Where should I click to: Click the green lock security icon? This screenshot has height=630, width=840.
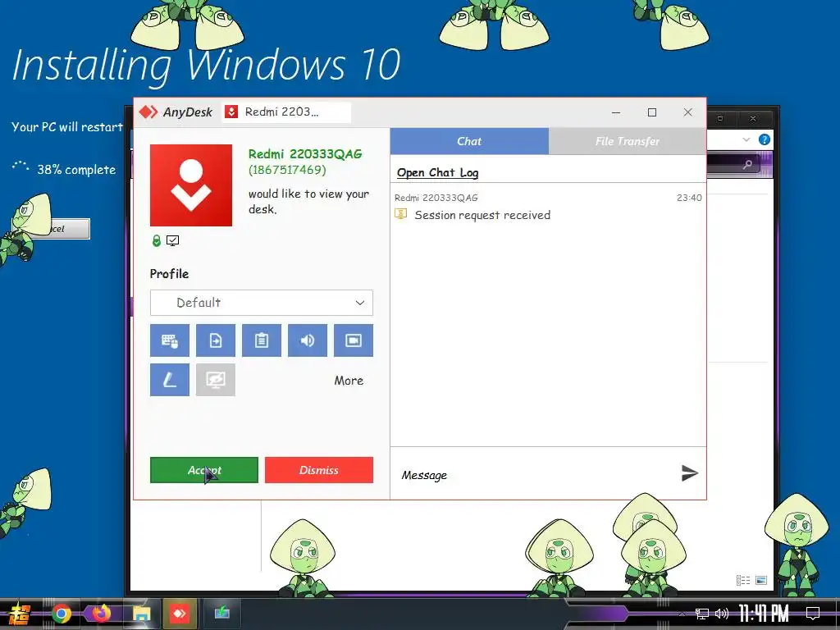[157, 240]
